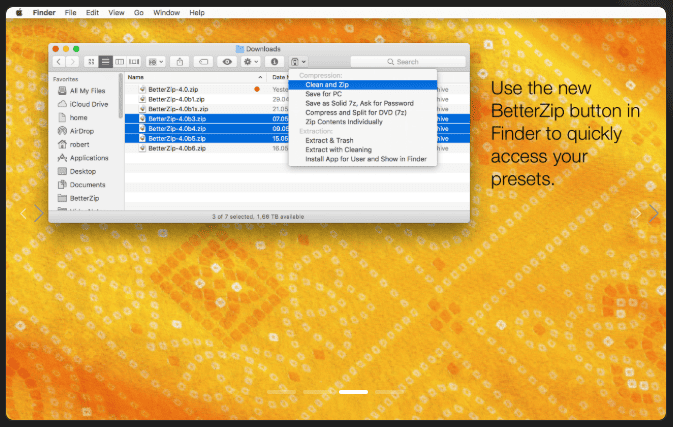This screenshot has width=673, height=427.
Task: Open the Apple menu
Action: click(x=19, y=12)
